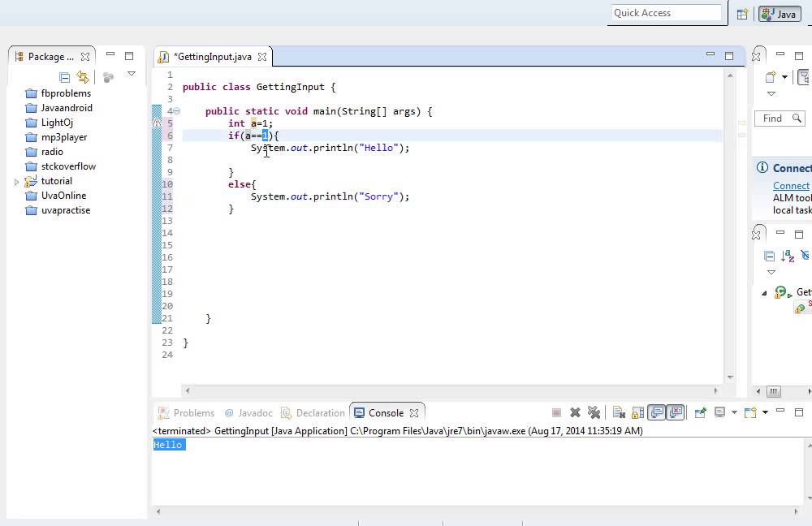Collapse the GettingInput class in Outline
Viewport: 812px width, 526px height.
[764, 293]
